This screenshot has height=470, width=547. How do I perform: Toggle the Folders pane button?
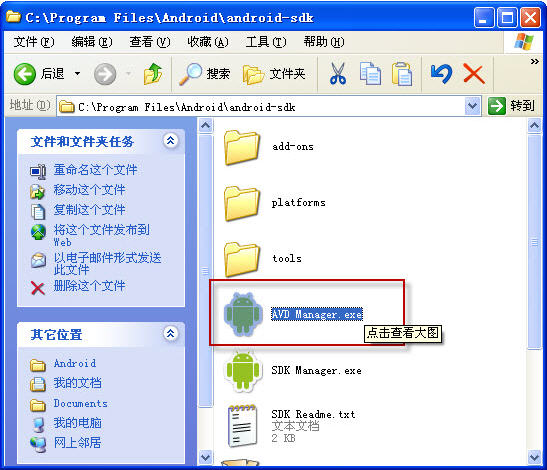(x=274, y=74)
